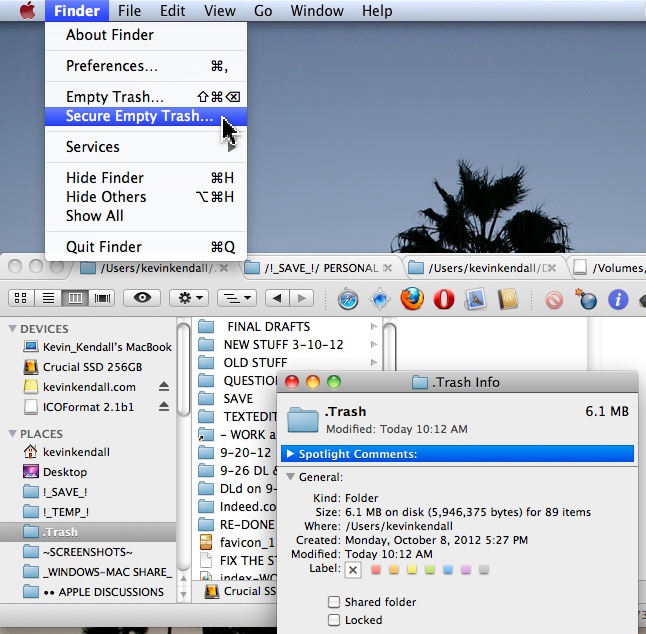Choose Preferences from the Finder menu
This screenshot has width=646, height=634.
coord(111,66)
